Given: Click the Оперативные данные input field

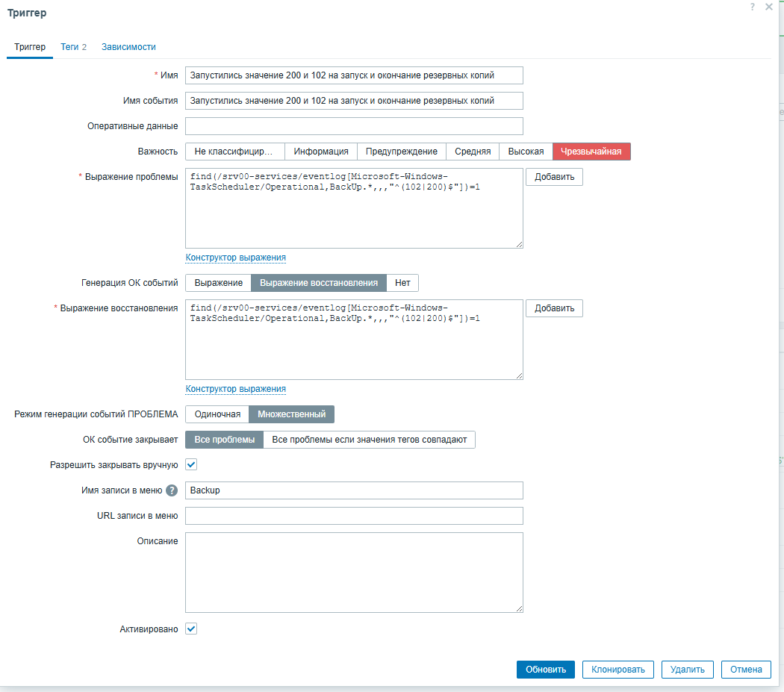Looking at the screenshot, I should tap(354, 126).
